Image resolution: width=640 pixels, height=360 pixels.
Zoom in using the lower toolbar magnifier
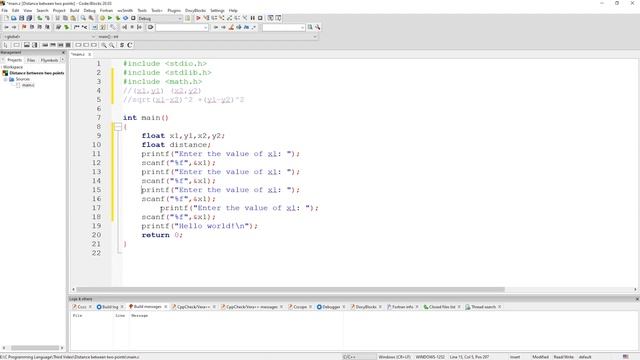coord(104,45)
